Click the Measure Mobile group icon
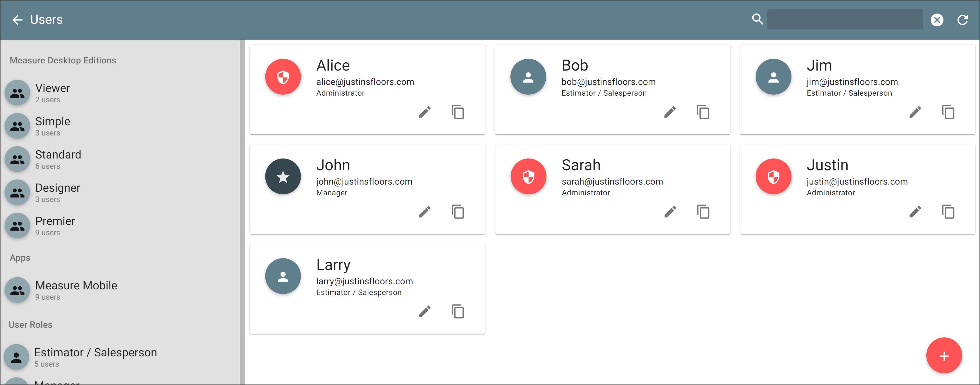 (x=17, y=290)
